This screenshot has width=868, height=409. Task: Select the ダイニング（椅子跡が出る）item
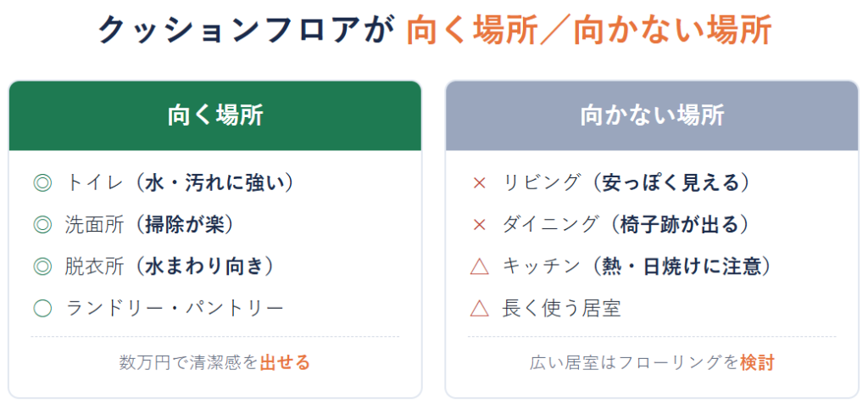tap(626, 225)
